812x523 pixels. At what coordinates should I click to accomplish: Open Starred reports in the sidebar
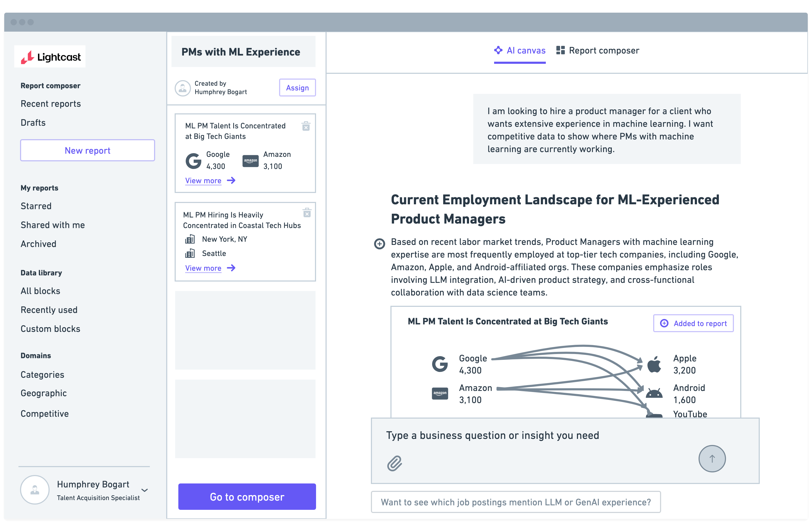pyautogui.click(x=36, y=206)
